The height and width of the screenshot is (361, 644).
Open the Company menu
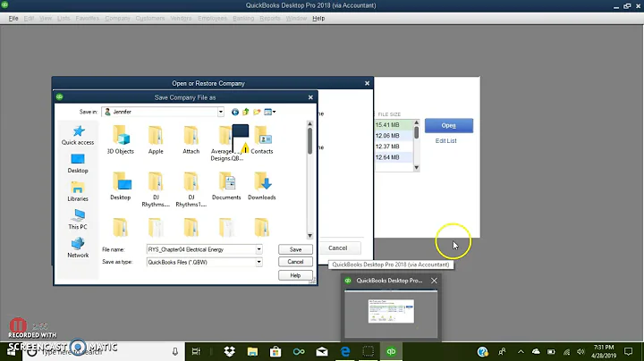(x=117, y=19)
